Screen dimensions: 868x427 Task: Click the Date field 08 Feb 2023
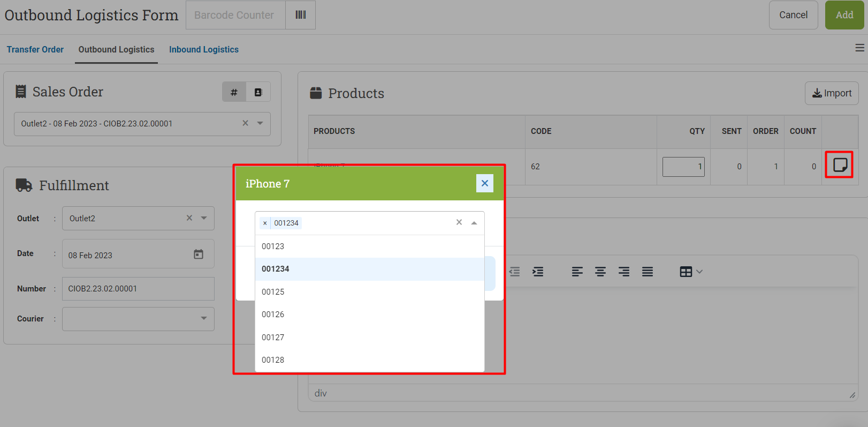pos(138,254)
